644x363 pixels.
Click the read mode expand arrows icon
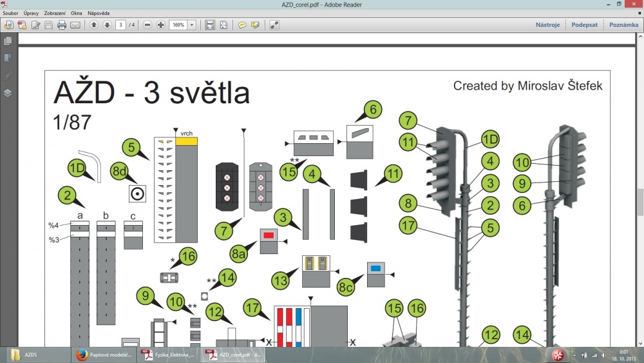(x=274, y=25)
